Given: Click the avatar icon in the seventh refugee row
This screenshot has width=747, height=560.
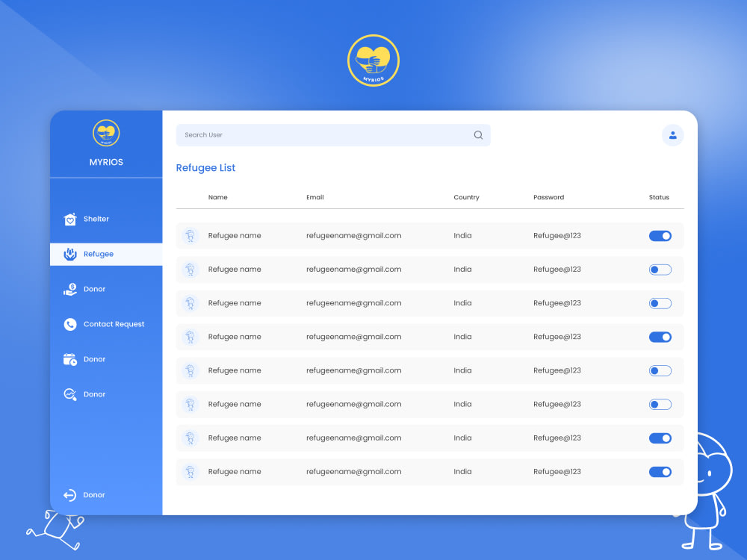Looking at the screenshot, I should (x=190, y=438).
